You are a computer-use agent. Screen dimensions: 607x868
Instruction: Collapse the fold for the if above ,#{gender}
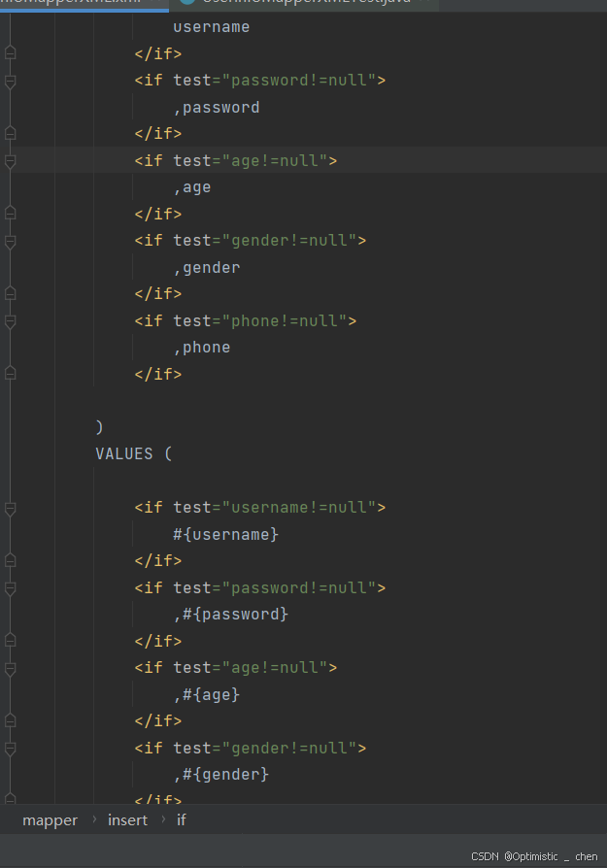pos(10,749)
